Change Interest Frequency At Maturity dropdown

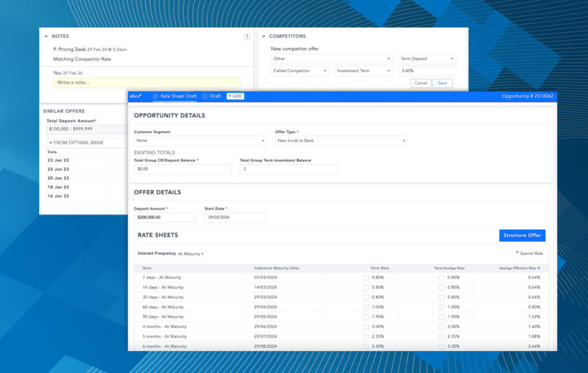[191, 254]
